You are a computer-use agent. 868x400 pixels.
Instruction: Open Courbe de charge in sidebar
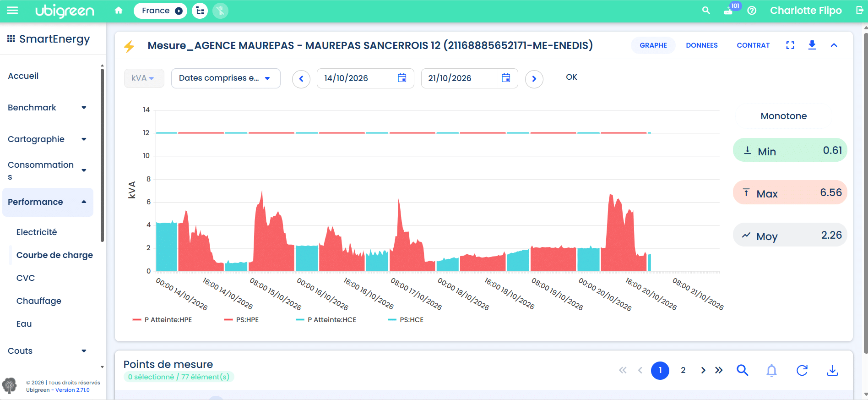[54, 255]
